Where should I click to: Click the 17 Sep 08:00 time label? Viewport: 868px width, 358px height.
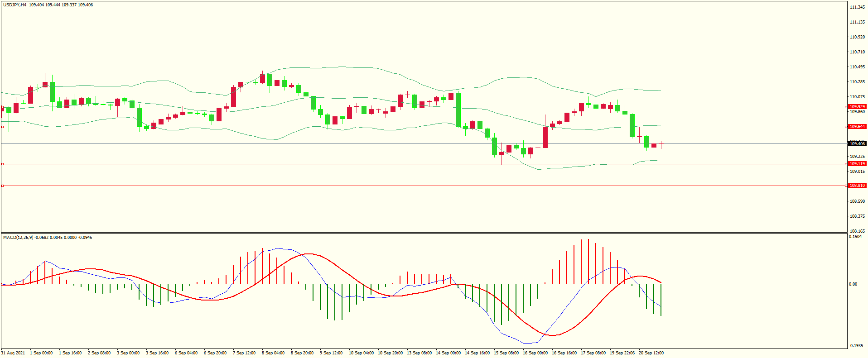(x=593, y=353)
